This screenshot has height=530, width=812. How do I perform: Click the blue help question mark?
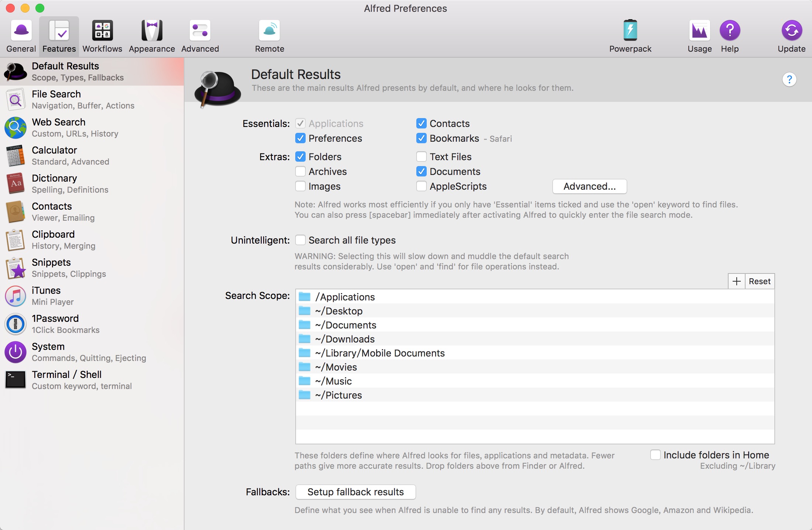coord(789,80)
